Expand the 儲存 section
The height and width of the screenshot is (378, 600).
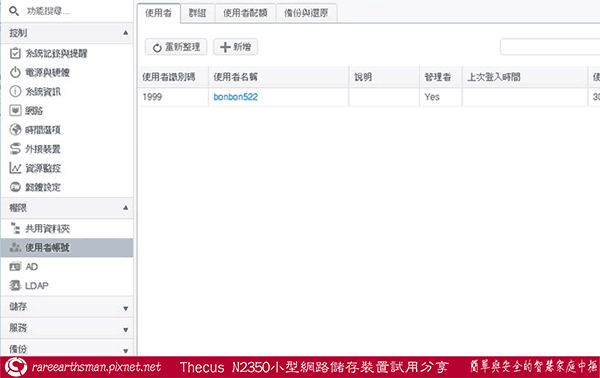pos(67,307)
